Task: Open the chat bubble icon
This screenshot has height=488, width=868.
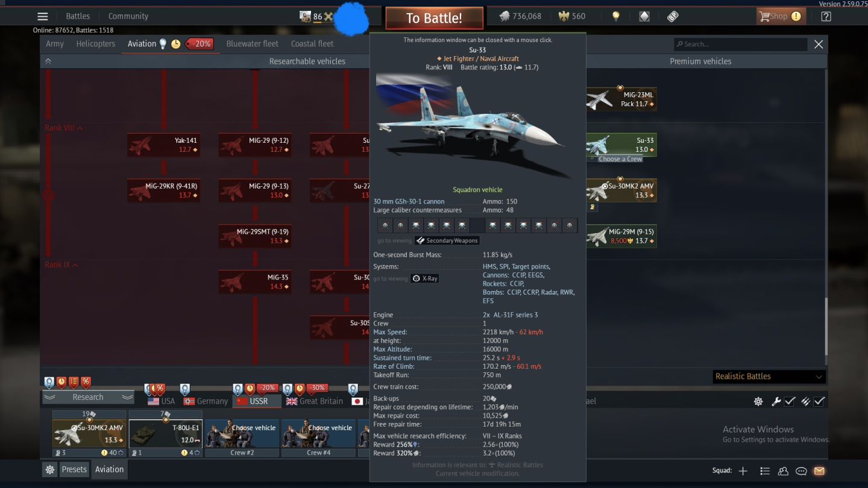Action: (801, 471)
